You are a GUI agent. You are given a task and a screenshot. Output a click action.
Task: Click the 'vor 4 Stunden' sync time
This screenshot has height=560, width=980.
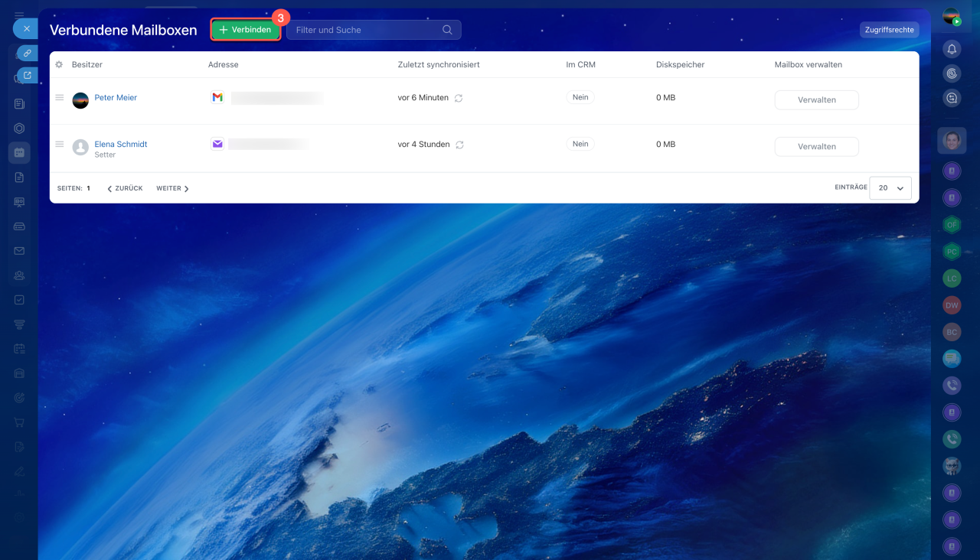(424, 145)
